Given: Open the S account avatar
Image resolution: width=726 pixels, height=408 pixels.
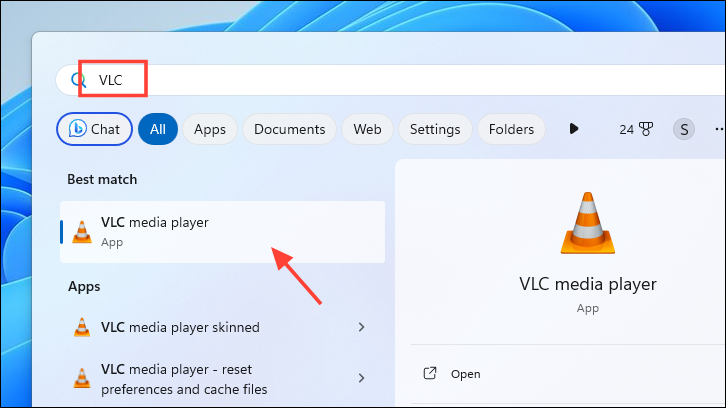Looking at the screenshot, I should click(684, 129).
